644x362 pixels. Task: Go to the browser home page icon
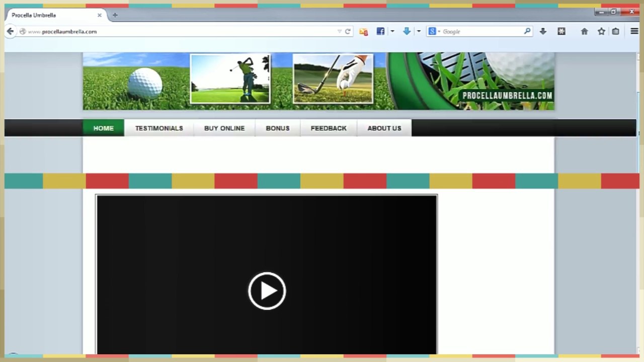(x=584, y=31)
